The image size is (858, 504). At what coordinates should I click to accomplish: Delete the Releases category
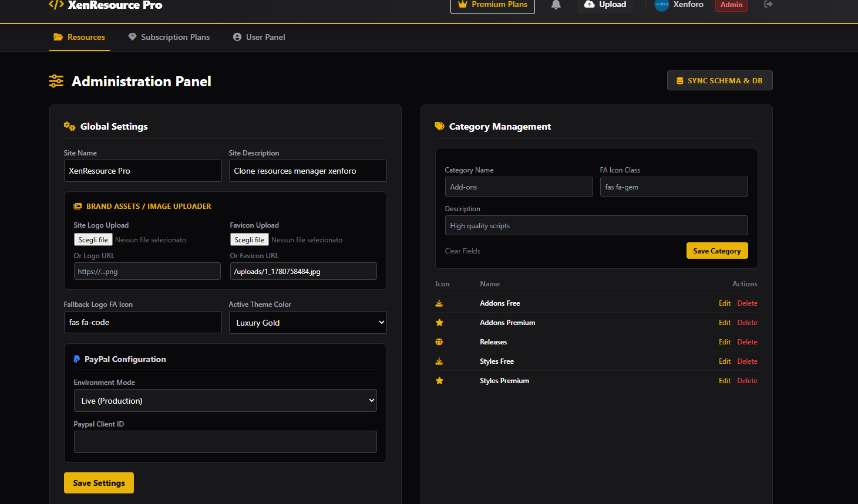[x=748, y=342]
